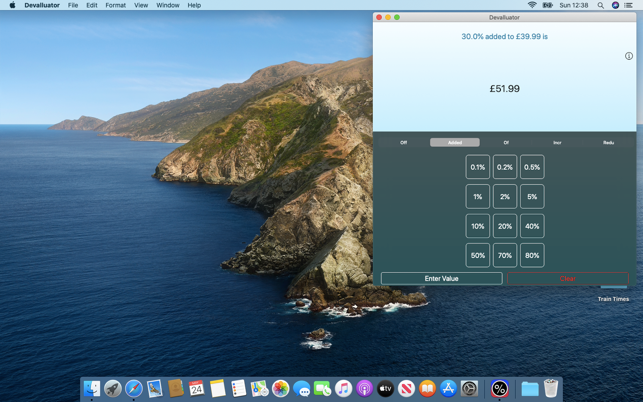643x402 pixels.
Task: Open the Help menu
Action: (194, 5)
